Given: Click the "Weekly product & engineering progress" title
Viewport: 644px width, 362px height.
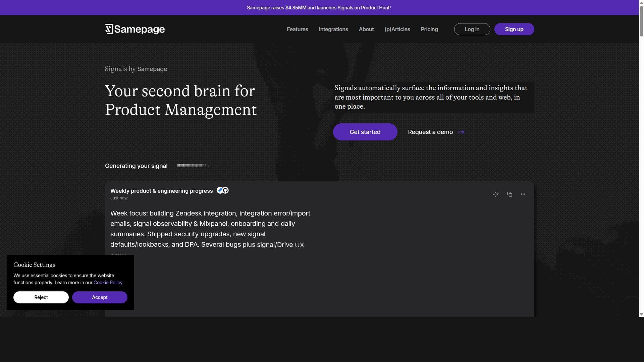Looking at the screenshot, I should tap(161, 191).
